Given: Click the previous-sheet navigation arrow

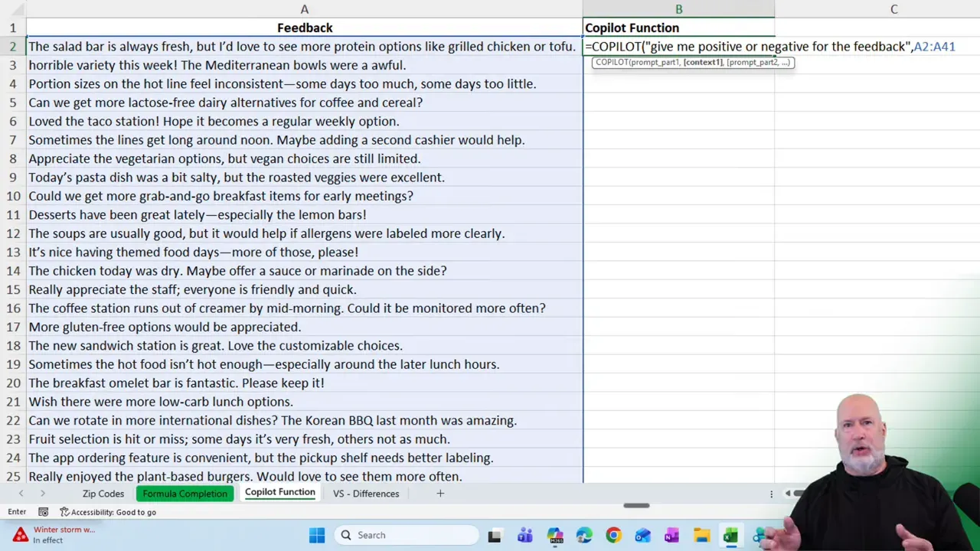Looking at the screenshot, I should coord(21,494).
